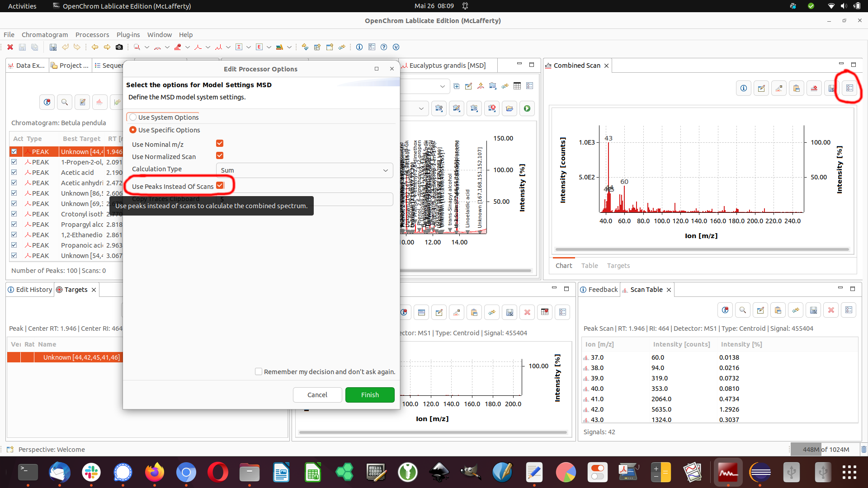
Task: Open the Combined Scan settings icon circled in red
Action: click(849, 88)
